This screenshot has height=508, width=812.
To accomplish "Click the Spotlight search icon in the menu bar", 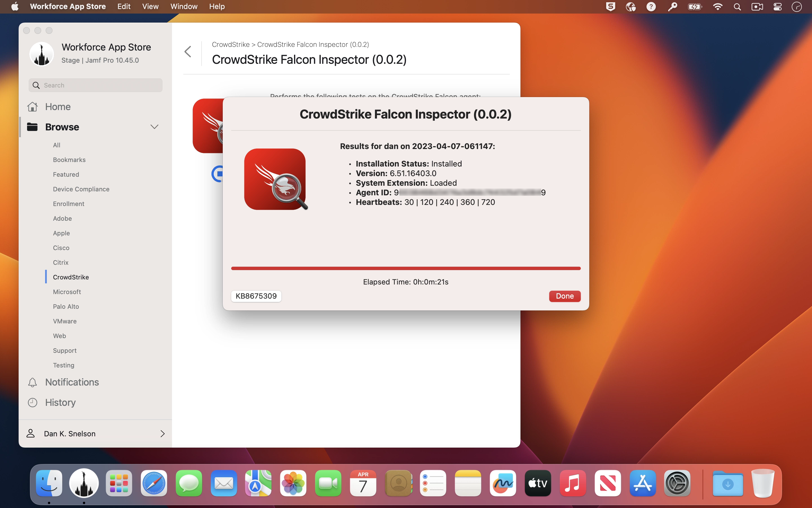I will coord(737,7).
